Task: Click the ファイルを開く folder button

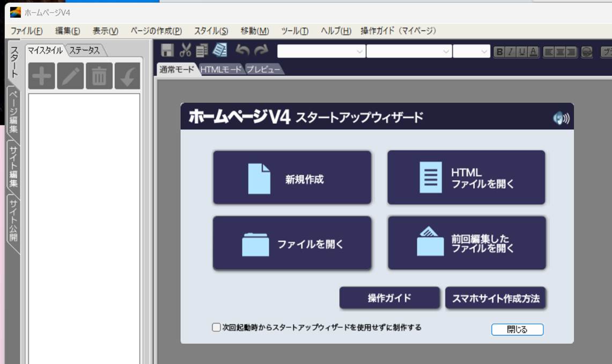Action: (x=292, y=243)
